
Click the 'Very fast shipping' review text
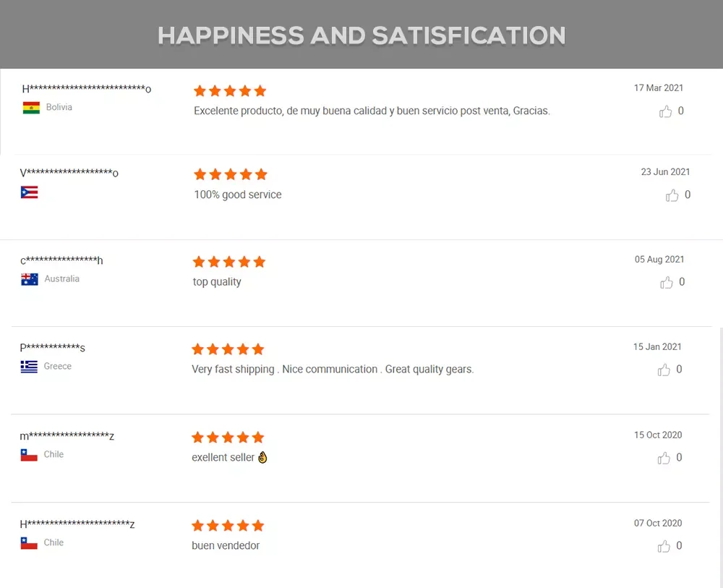(x=333, y=370)
